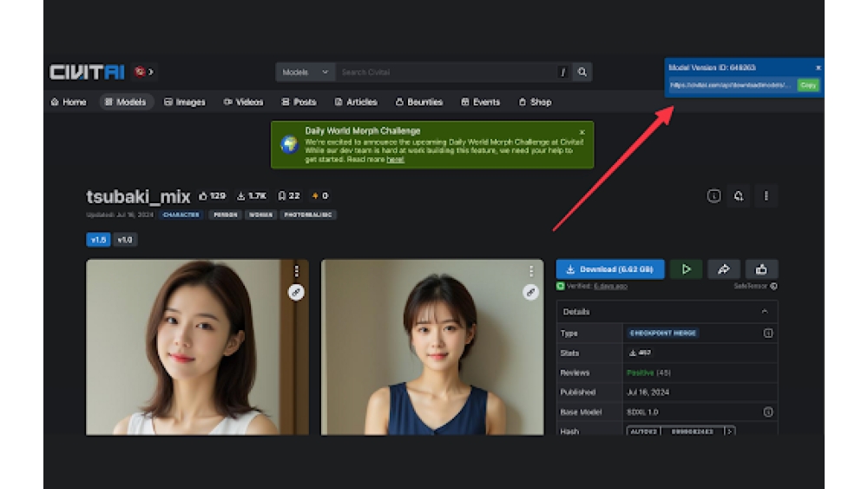Click the magnifier search button
This screenshot has height=489, width=868.
[x=582, y=72]
